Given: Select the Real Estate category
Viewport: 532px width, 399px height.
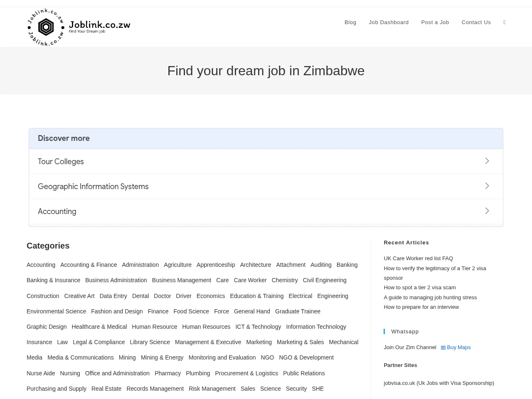Looking at the screenshot, I should click(x=106, y=389).
